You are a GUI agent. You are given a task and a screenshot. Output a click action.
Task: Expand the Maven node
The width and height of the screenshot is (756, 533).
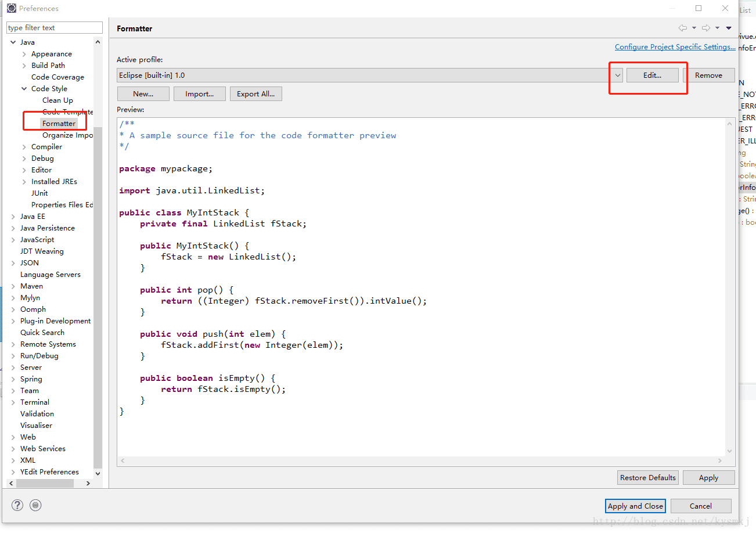pyautogui.click(x=13, y=286)
